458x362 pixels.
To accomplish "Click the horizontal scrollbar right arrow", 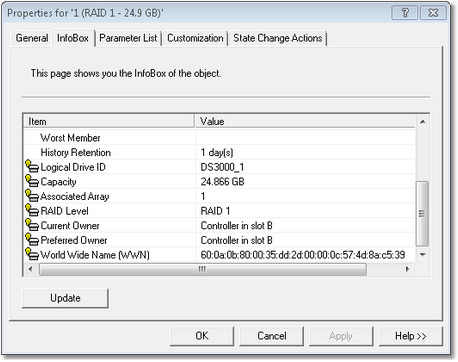I will tap(407, 269).
